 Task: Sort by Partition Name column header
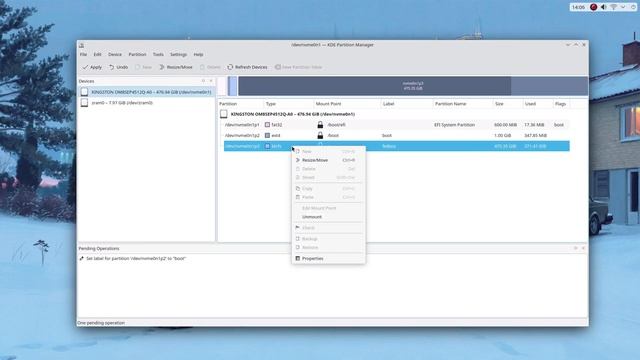pos(463,104)
